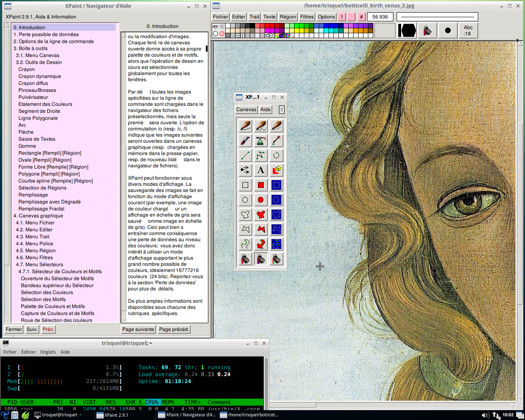The image size is (525, 420).
Task: Click the pink '#' grid button
Action: (x=361, y=17)
